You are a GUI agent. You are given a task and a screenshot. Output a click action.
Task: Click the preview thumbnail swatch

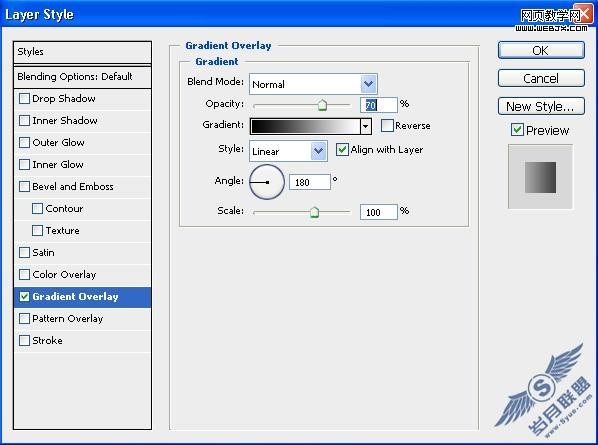coord(540,177)
